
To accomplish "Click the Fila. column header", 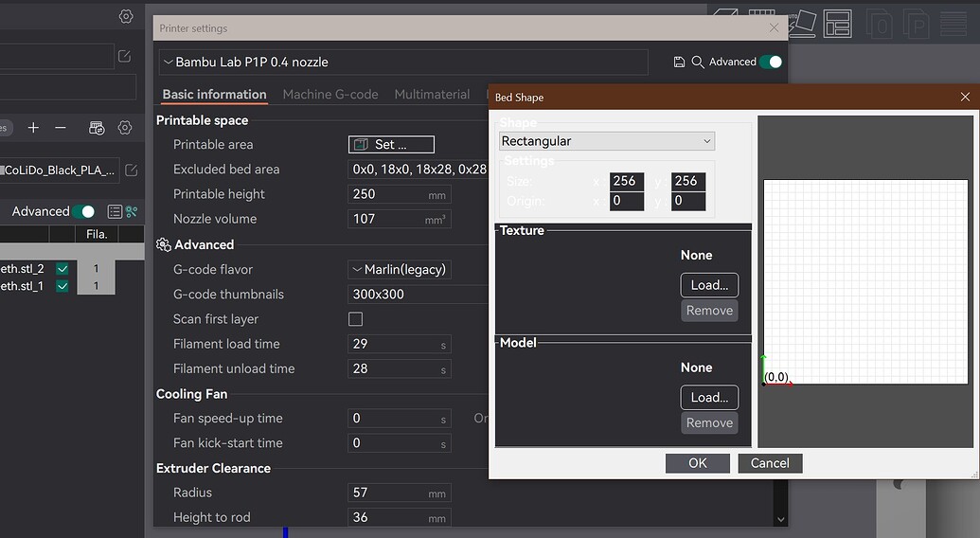I will point(97,234).
